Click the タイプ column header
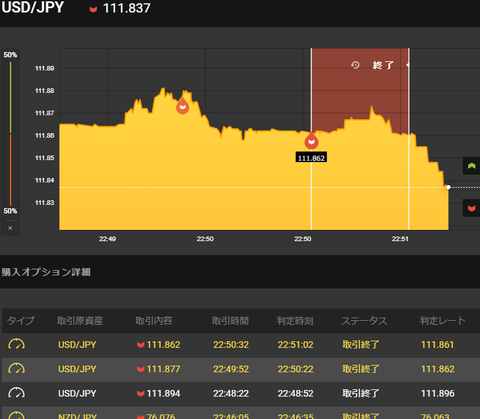Image resolution: width=480 pixels, height=419 pixels. point(21,321)
